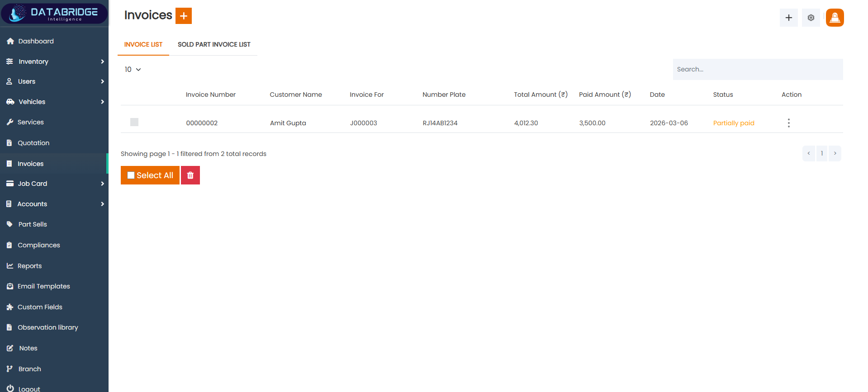
Task: Sort by Customer Name column header
Action: pos(296,94)
